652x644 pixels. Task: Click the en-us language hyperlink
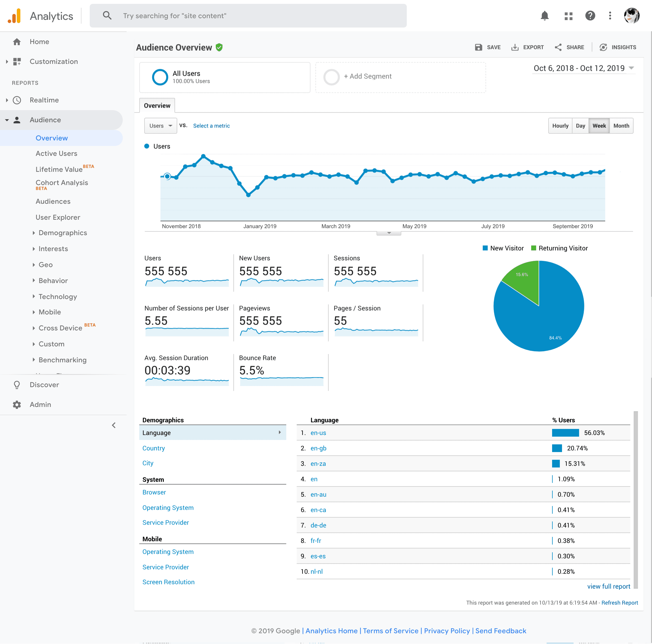click(318, 432)
